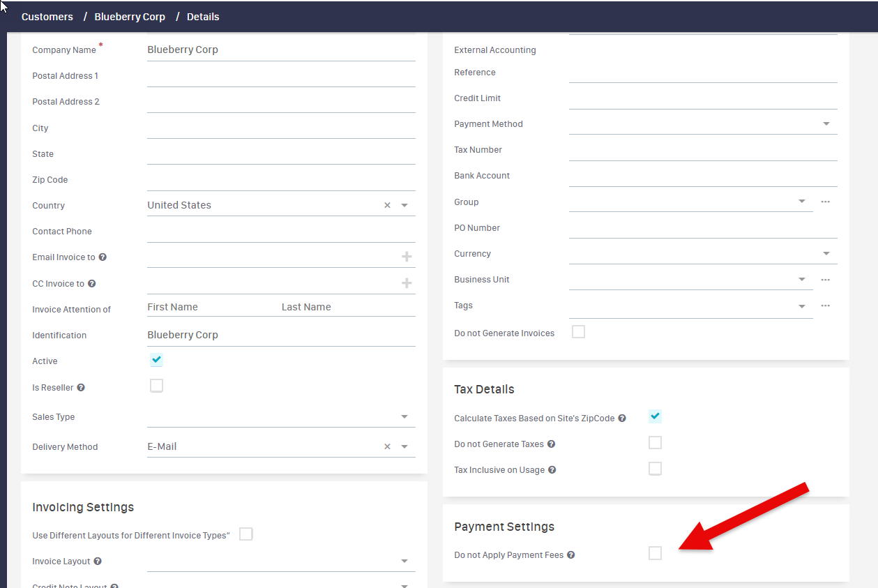
Task: Edit the Identification field
Action: [x=281, y=336]
